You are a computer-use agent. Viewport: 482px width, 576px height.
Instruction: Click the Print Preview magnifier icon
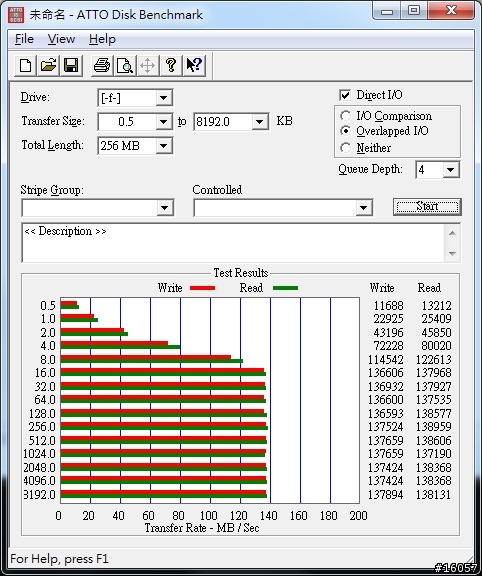pyautogui.click(x=125, y=66)
